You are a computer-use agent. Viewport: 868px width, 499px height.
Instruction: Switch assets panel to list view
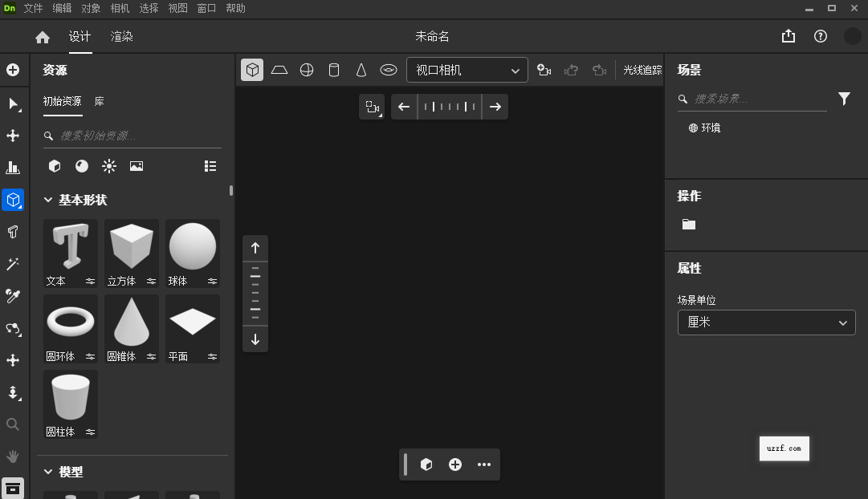[210, 166]
